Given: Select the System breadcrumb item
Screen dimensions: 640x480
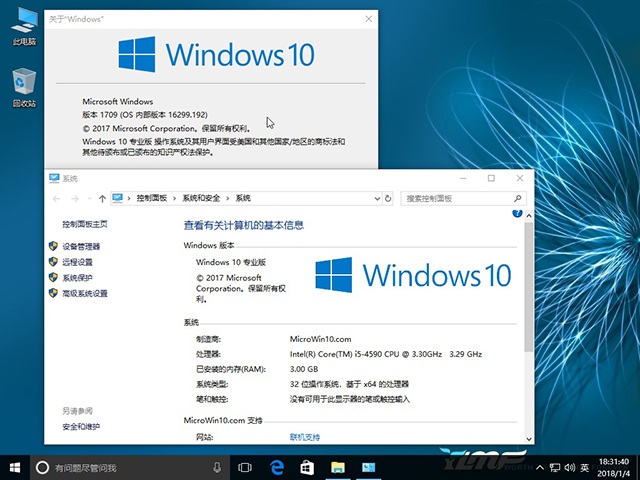Looking at the screenshot, I should (x=243, y=198).
